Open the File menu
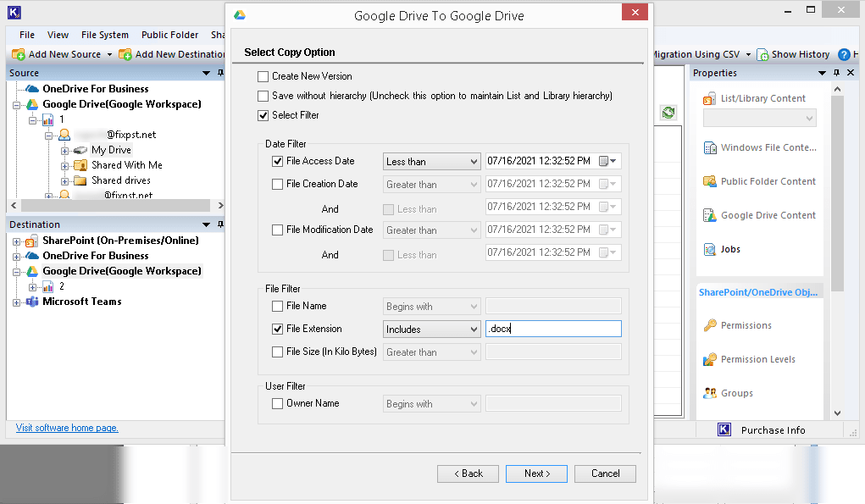The image size is (865, 504). pos(27,35)
